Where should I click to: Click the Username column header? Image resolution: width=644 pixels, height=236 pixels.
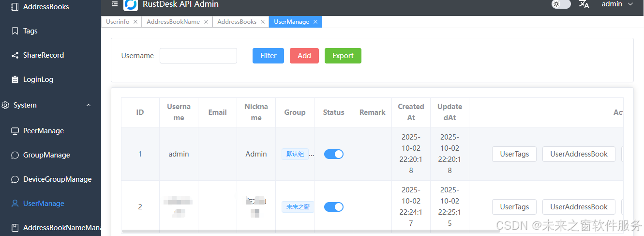tap(179, 112)
